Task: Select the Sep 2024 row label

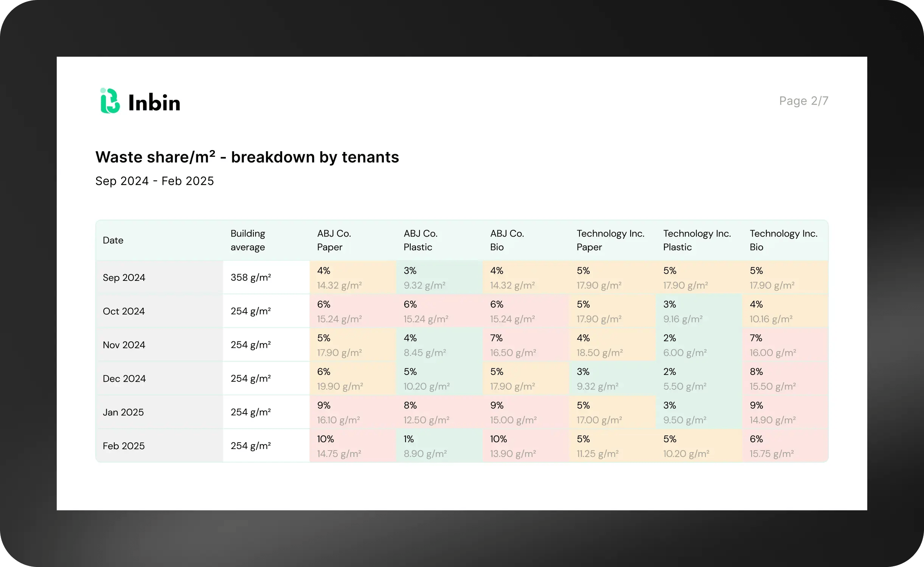Action: point(124,277)
